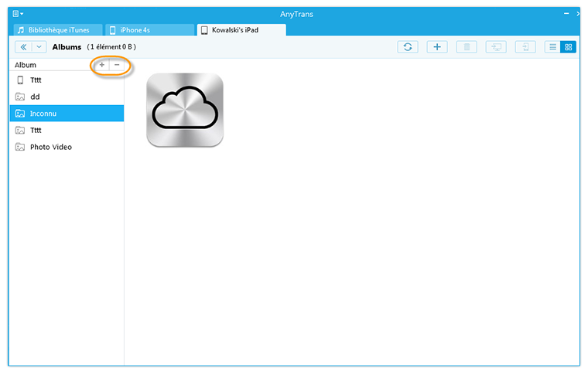Click the delete trash toolbar button

pyautogui.click(x=467, y=47)
